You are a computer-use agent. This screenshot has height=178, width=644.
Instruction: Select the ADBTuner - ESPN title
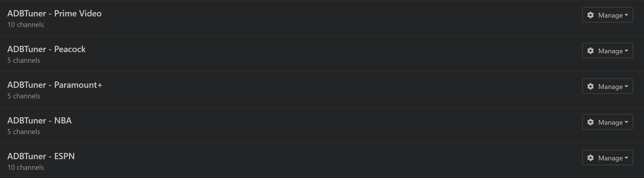pos(41,156)
